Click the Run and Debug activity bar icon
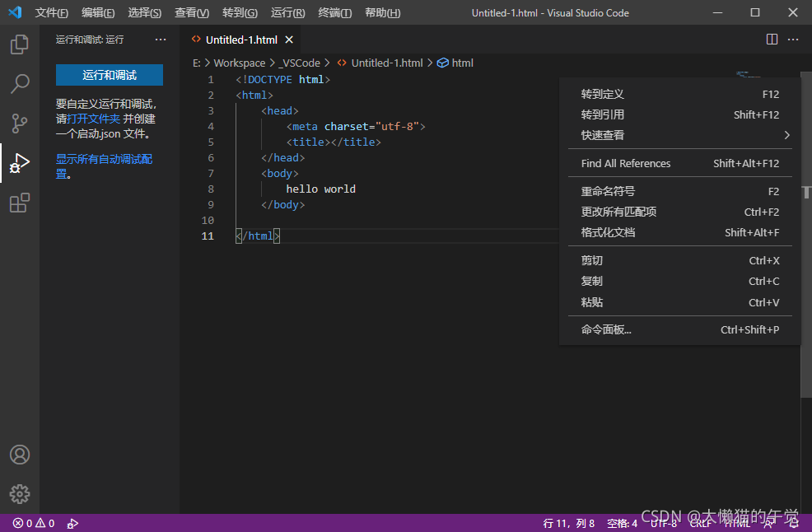Screen dimensions: 812x532 (20, 163)
